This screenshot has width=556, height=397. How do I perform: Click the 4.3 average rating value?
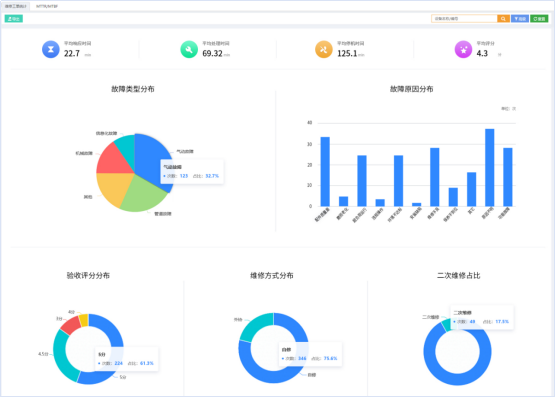pos(482,54)
